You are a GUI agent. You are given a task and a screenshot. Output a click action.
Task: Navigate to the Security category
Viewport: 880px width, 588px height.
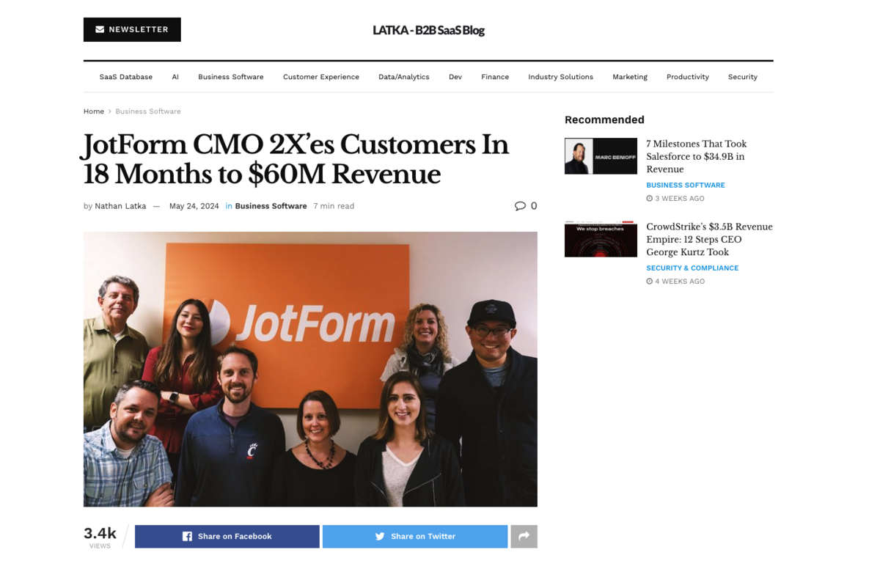742,77
